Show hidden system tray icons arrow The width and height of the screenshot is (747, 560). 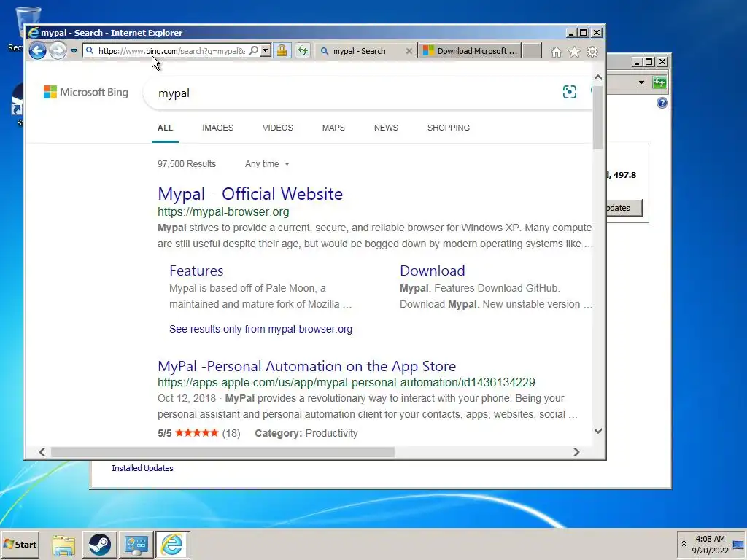[684, 544]
